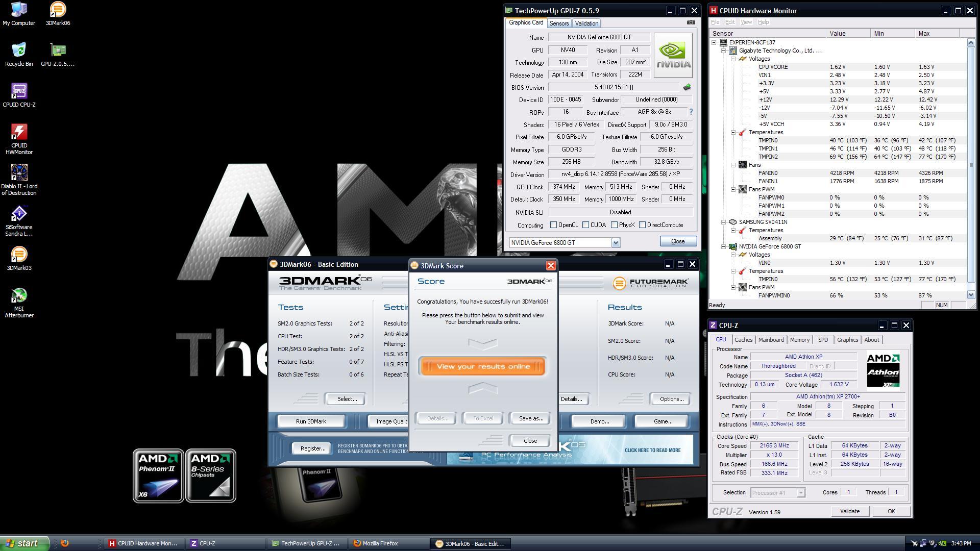Switch to Graphics tab in CPU-Z

pyautogui.click(x=847, y=340)
